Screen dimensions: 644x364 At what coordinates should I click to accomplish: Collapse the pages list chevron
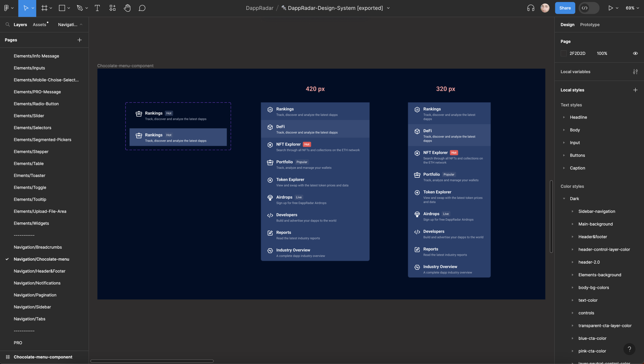[81, 25]
